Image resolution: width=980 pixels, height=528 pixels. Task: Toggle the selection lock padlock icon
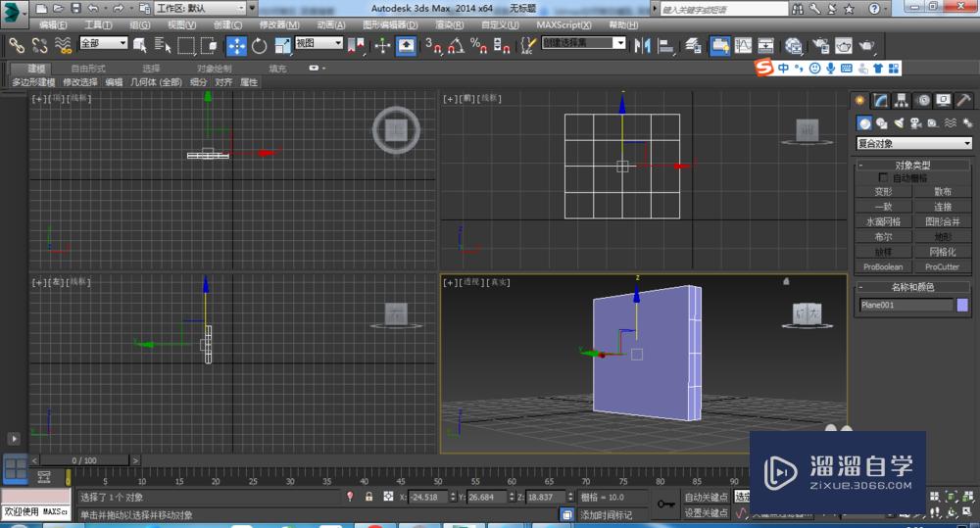coord(368,498)
